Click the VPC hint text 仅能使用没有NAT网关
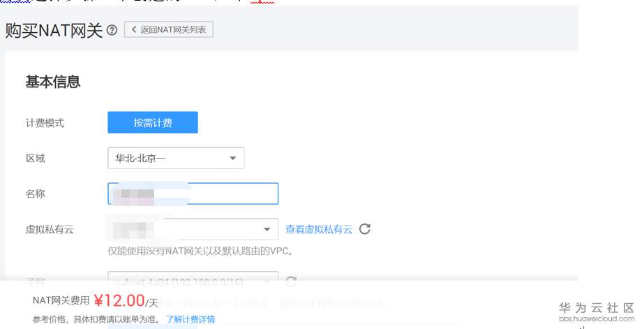Screen dimensions: 644x329 coord(200,251)
